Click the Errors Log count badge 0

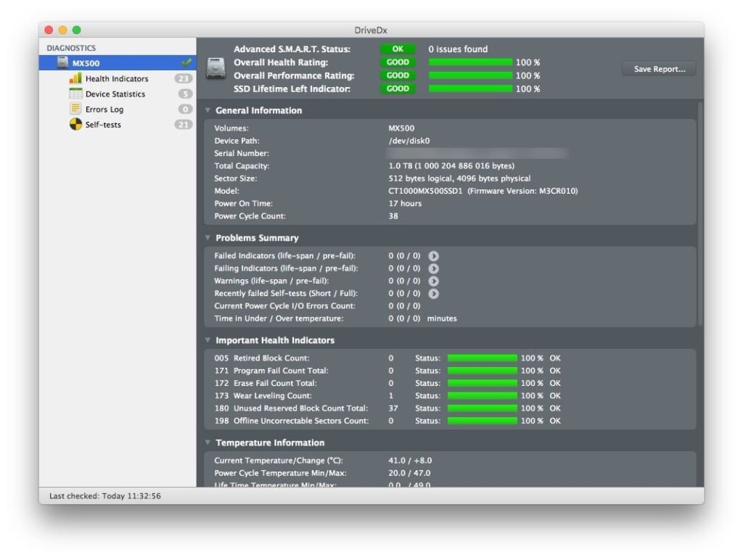[x=185, y=110]
